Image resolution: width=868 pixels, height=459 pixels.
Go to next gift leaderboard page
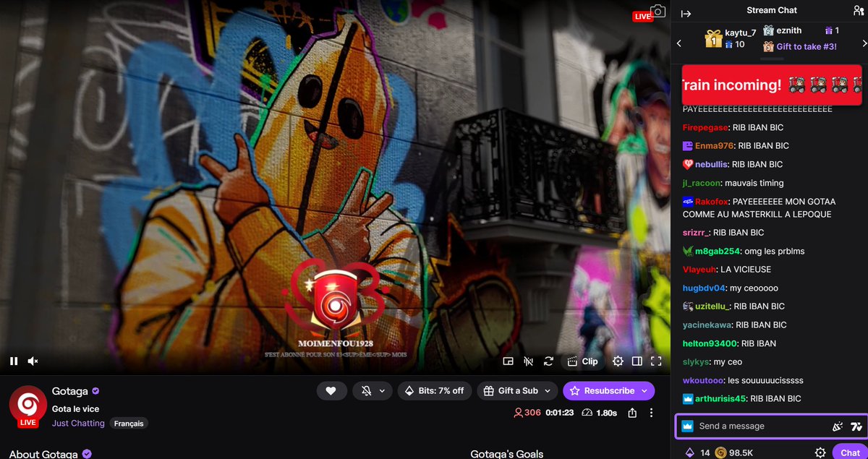click(864, 44)
